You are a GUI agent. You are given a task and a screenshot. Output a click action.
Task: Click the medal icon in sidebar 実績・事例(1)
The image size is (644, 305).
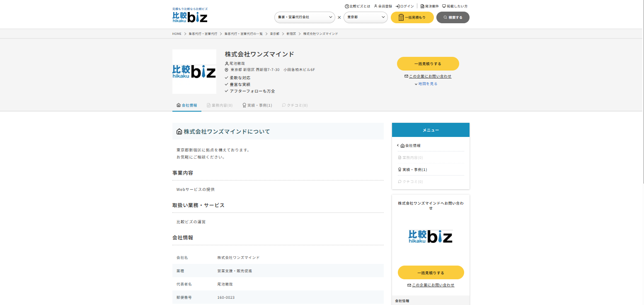click(x=399, y=170)
